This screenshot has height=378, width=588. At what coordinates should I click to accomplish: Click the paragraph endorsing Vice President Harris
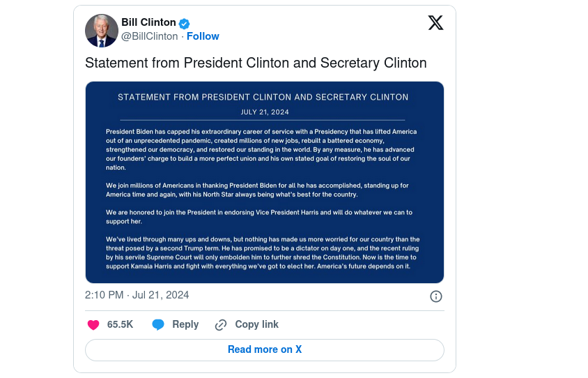(258, 217)
